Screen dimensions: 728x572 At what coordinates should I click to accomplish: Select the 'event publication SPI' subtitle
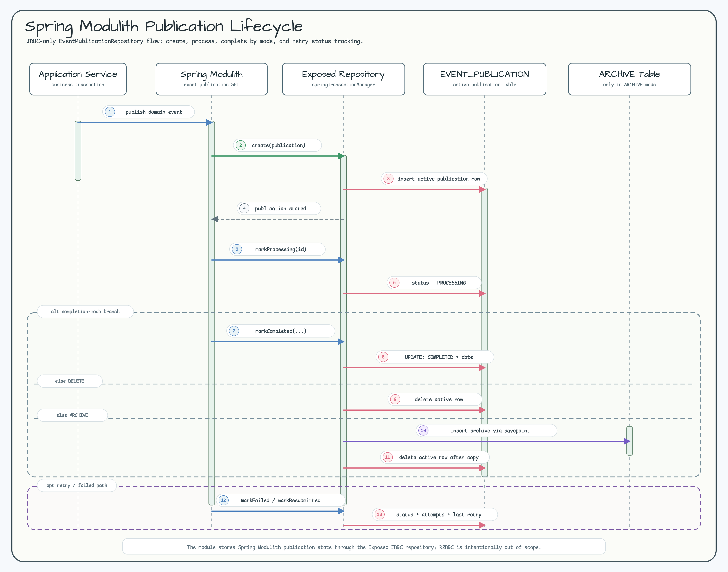tap(211, 85)
